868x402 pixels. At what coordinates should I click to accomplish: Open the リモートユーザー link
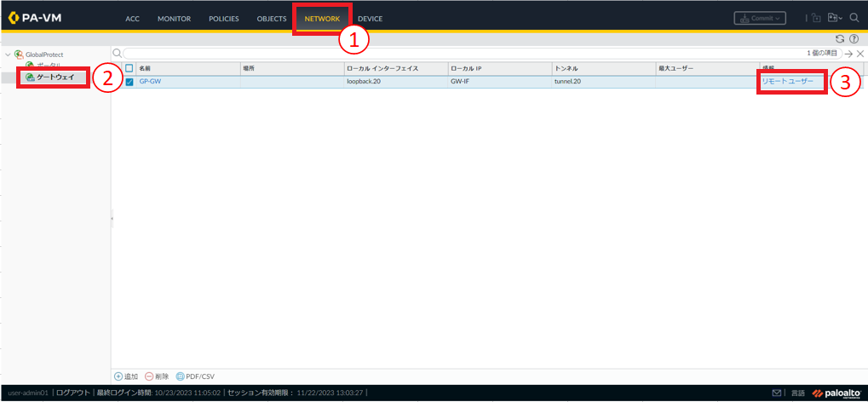[x=788, y=82]
